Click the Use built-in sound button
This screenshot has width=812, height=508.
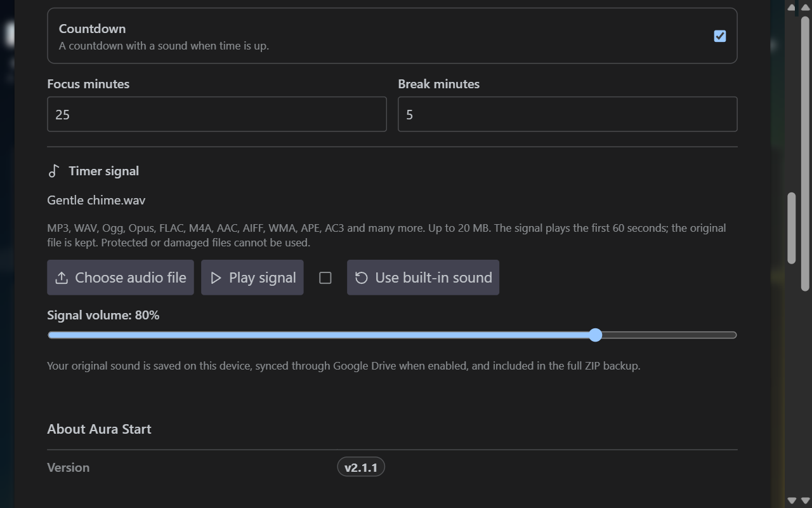click(423, 277)
